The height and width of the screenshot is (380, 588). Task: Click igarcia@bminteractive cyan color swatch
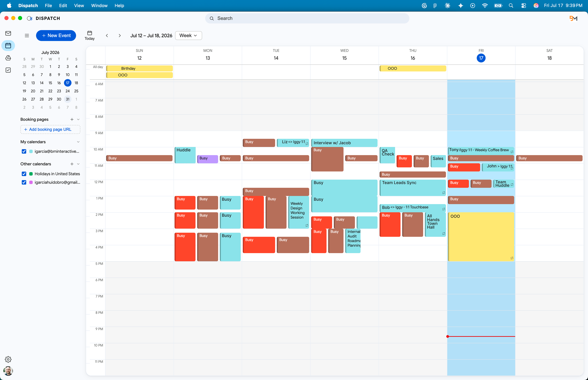pyautogui.click(x=31, y=152)
